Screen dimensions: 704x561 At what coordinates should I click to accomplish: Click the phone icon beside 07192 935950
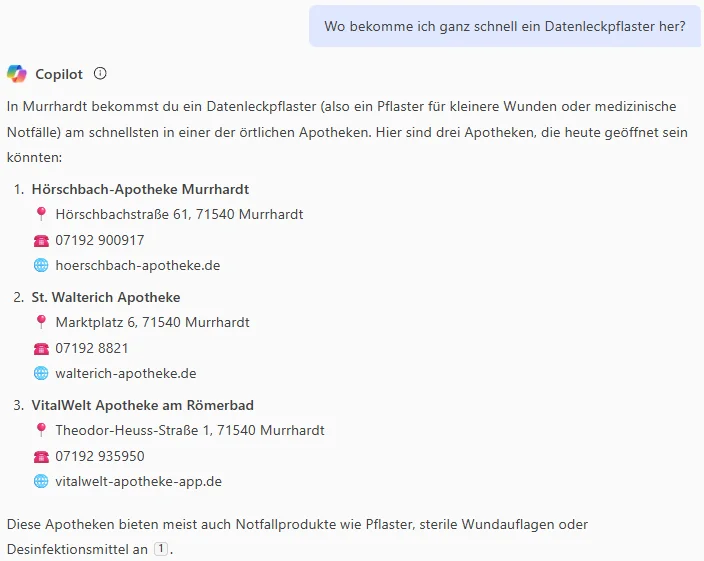[41, 457]
